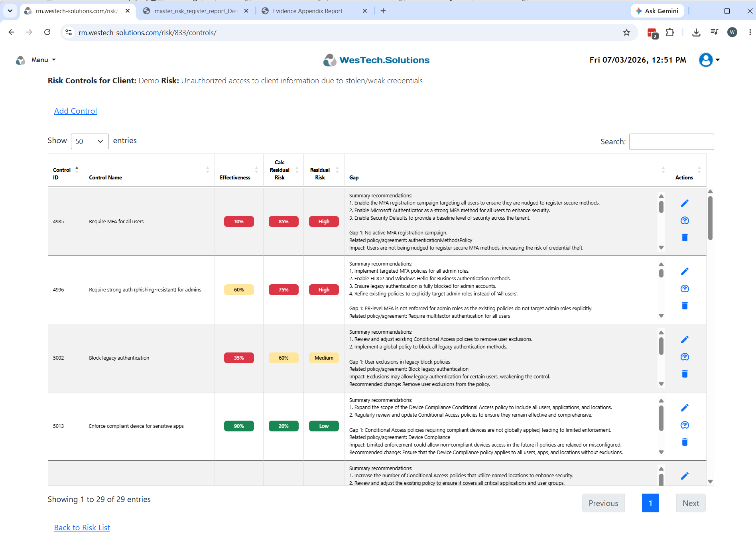Delete control 5002 with trash icon
756x555 pixels.
pos(685,374)
